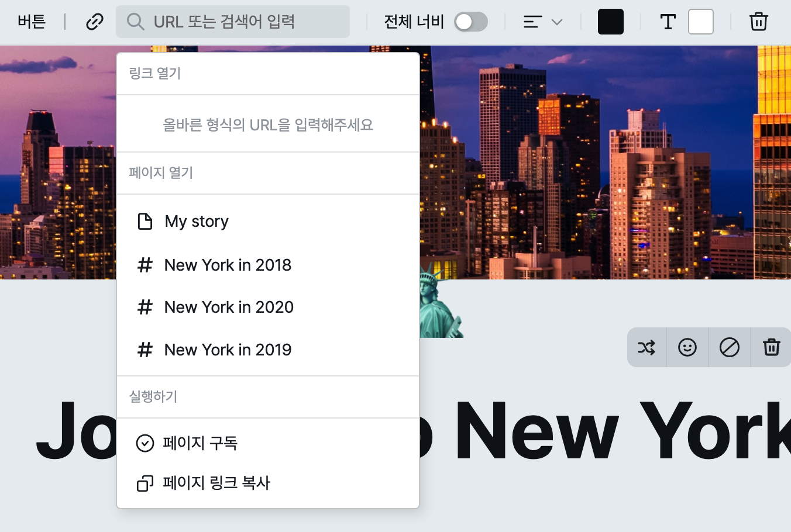
Task: Choose New York in 2020 heading
Action: (229, 308)
